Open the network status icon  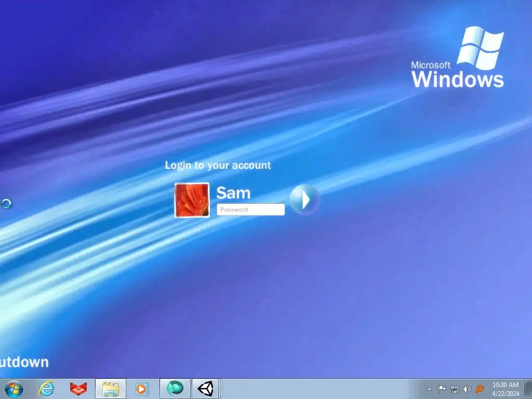(x=454, y=389)
